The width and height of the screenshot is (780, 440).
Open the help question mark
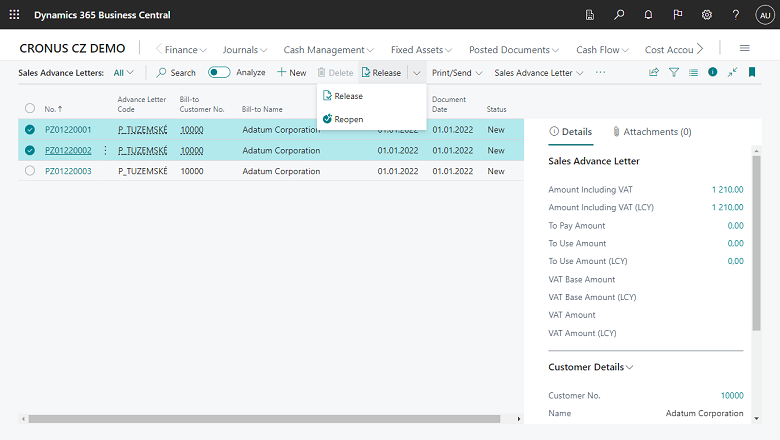click(735, 15)
